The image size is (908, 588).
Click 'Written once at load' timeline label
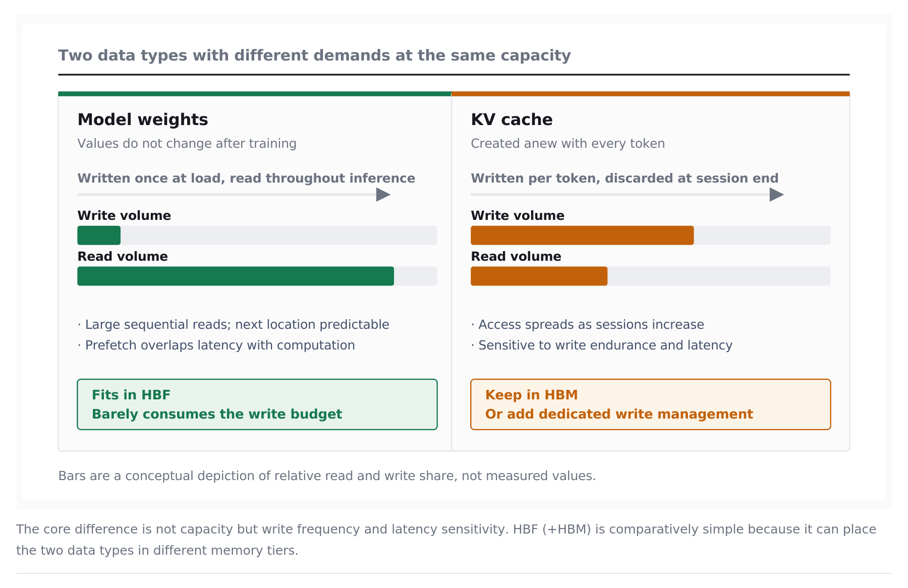point(246,179)
